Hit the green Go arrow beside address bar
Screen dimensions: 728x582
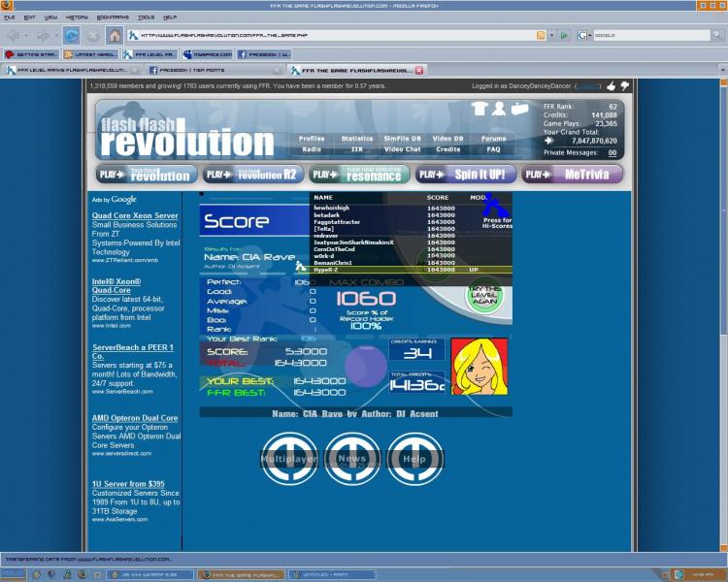[x=564, y=35]
